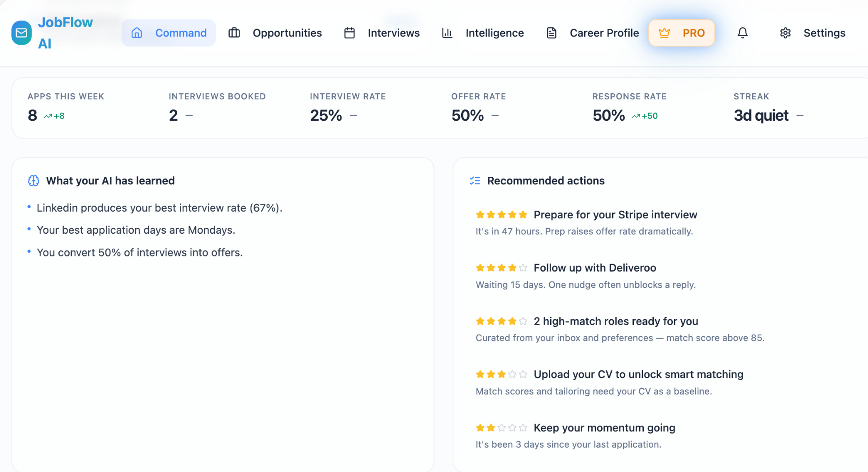Screen dimensions: 868x472
Task: Click the Response Rate 50% value
Action: click(x=609, y=116)
